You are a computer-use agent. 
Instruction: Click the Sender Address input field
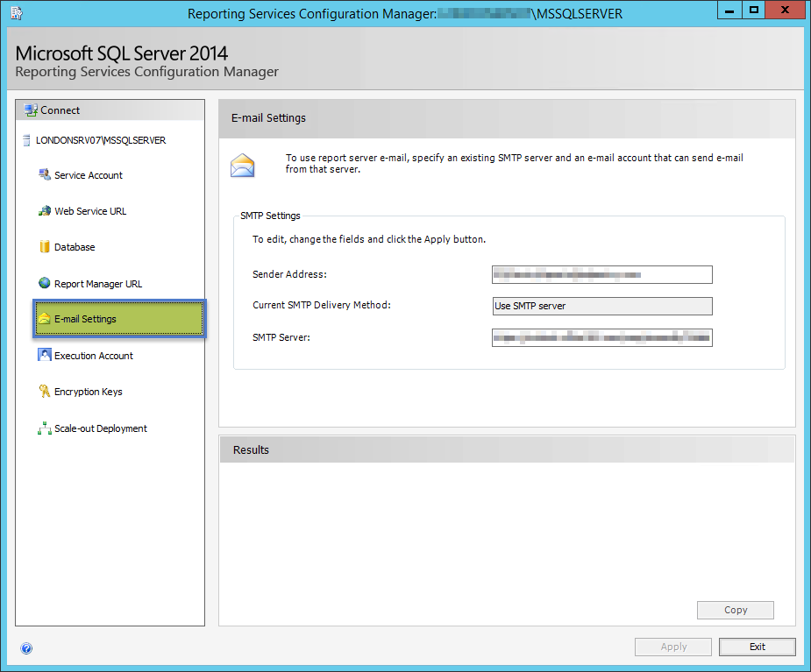click(x=602, y=274)
